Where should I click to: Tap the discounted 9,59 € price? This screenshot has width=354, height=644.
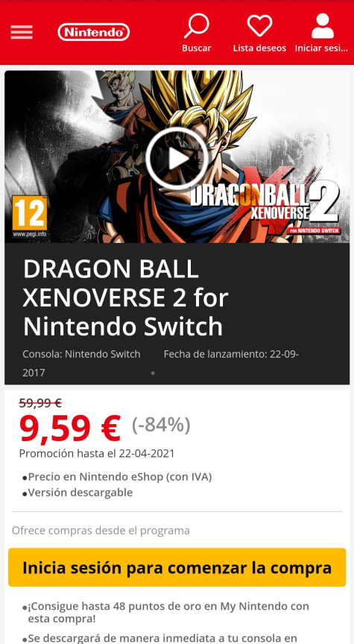pos(70,429)
